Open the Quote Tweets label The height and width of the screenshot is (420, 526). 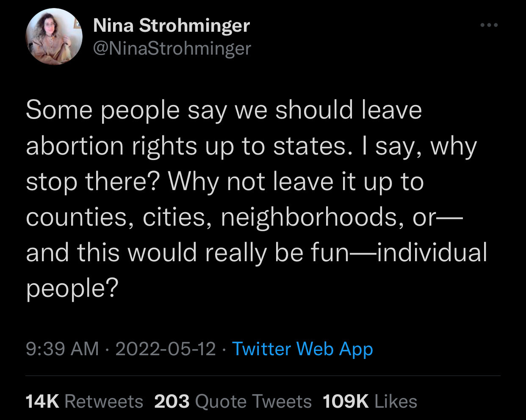coord(253,401)
